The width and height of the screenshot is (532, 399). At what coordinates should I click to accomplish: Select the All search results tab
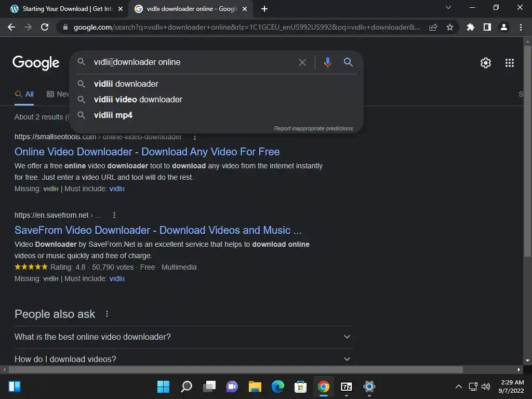click(24, 95)
